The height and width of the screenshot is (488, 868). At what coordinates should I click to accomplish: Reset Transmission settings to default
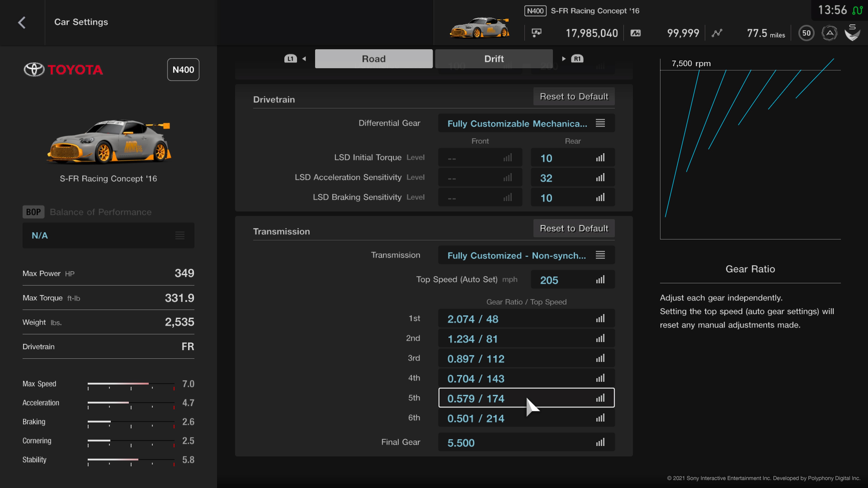coord(574,228)
